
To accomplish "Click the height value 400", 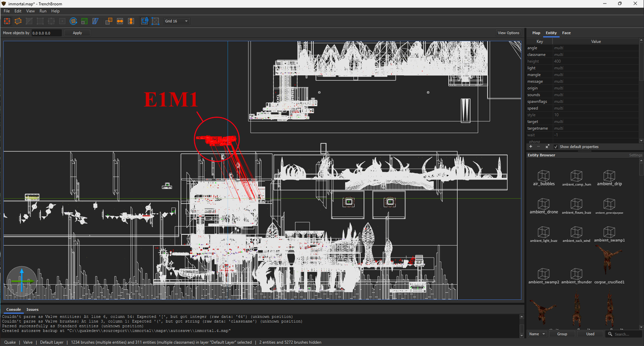I will coord(557,61).
